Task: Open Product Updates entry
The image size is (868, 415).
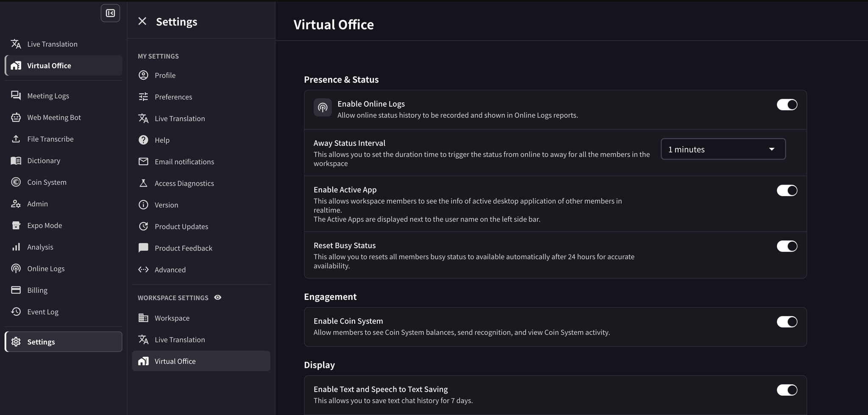Action: pos(201,227)
